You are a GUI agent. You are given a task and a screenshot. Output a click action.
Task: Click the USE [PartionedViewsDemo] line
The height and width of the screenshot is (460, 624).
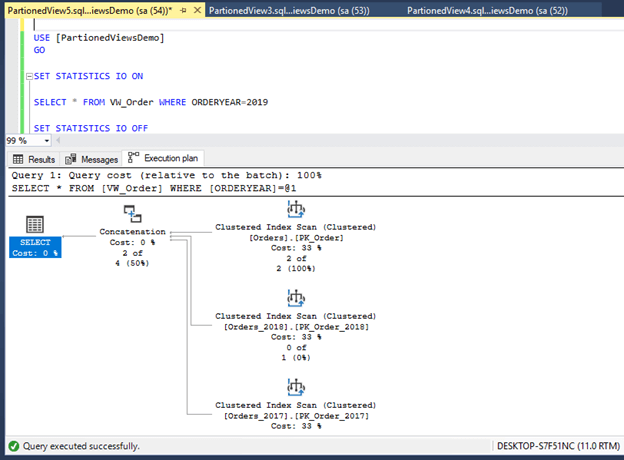[99, 38]
